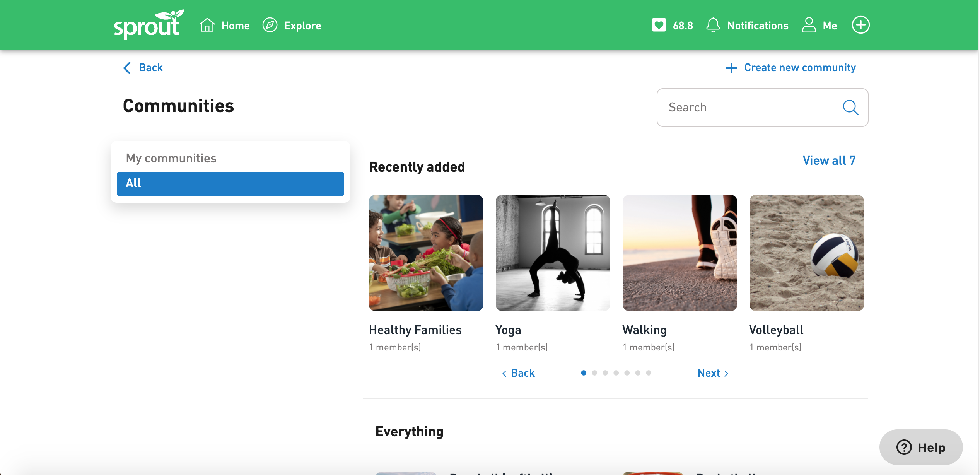Click the Healthy Families community thumbnail
Viewport: 980px width, 475px height.
tap(426, 253)
